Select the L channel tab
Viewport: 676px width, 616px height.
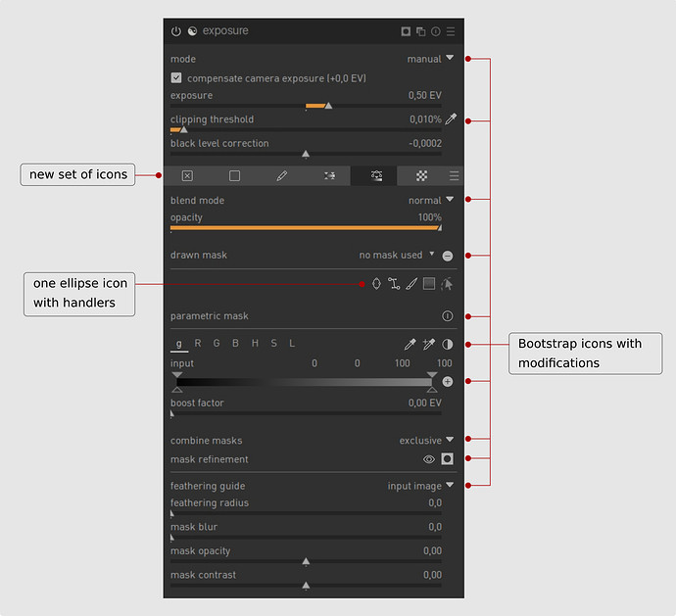coord(292,343)
